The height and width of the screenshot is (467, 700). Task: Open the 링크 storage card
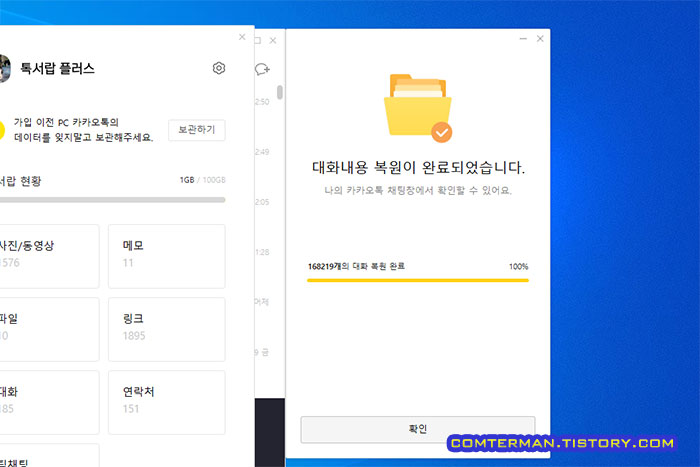167,329
